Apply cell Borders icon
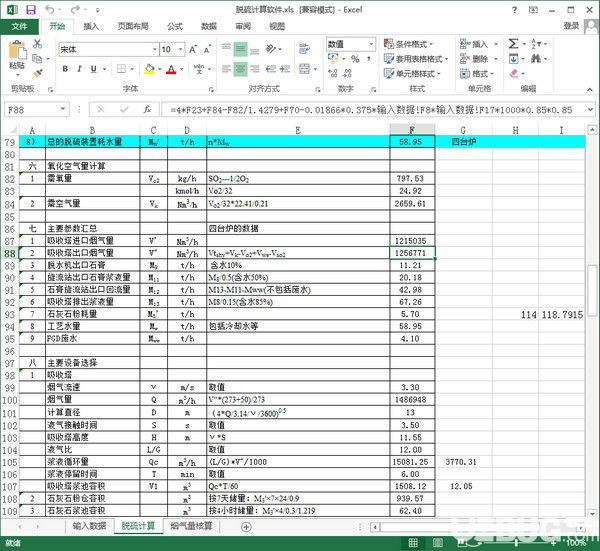Viewport: 600px width, 551px height. pyautogui.click(x=121, y=69)
